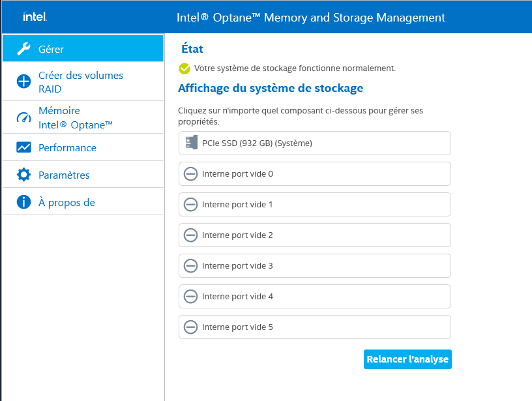Image resolution: width=532 pixels, height=401 pixels.
Task: Switch to the Performance section
Action: (83, 147)
